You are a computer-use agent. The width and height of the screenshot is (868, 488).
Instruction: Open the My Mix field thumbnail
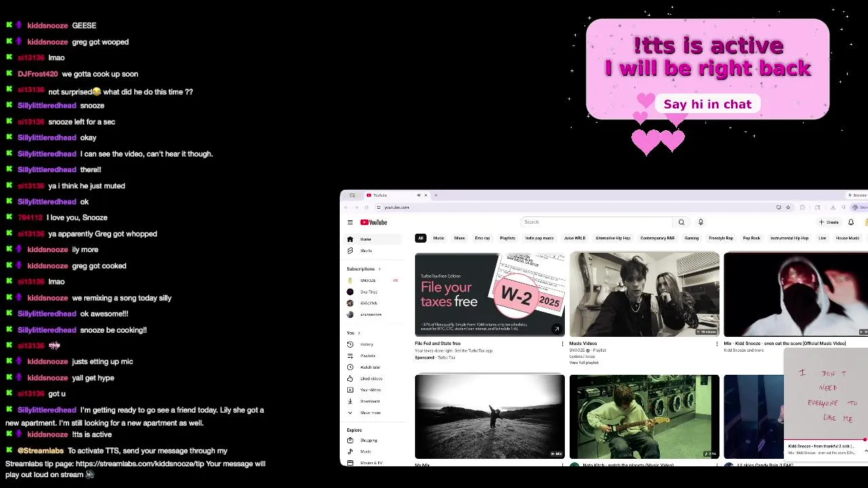(x=490, y=417)
